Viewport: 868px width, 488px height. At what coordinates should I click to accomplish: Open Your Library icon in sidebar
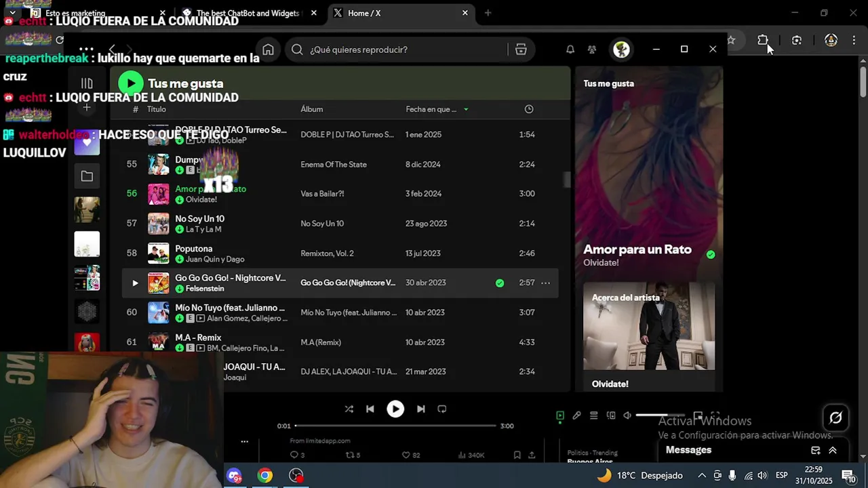tap(87, 83)
